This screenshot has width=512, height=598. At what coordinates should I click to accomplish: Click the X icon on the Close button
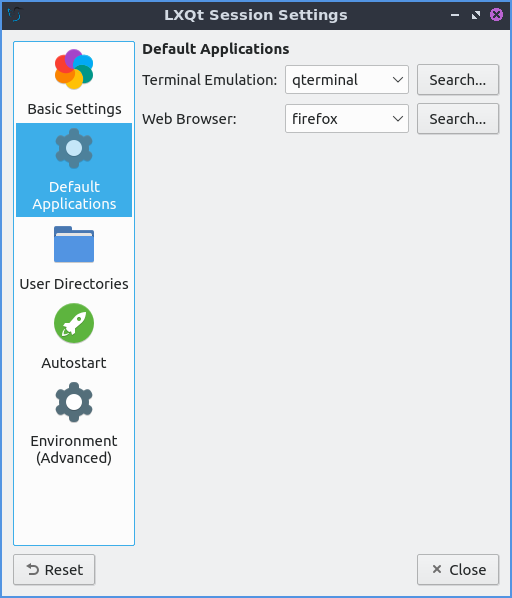click(x=437, y=569)
